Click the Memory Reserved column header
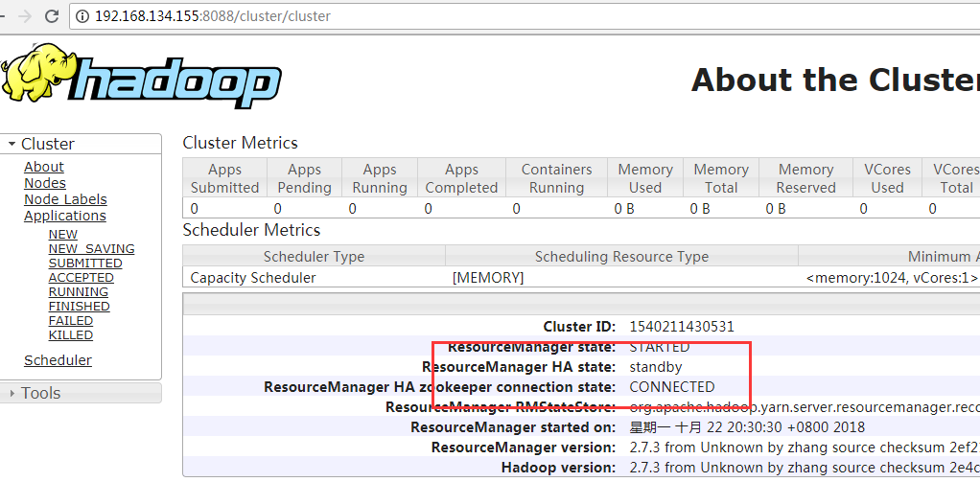The width and height of the screenshot is (980, 482). (x=806, y=178)
